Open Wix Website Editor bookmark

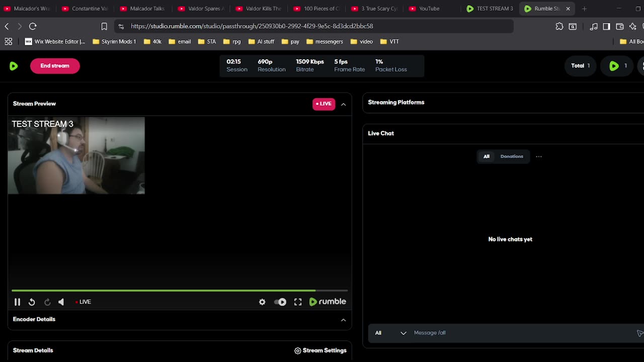[55, 42]
